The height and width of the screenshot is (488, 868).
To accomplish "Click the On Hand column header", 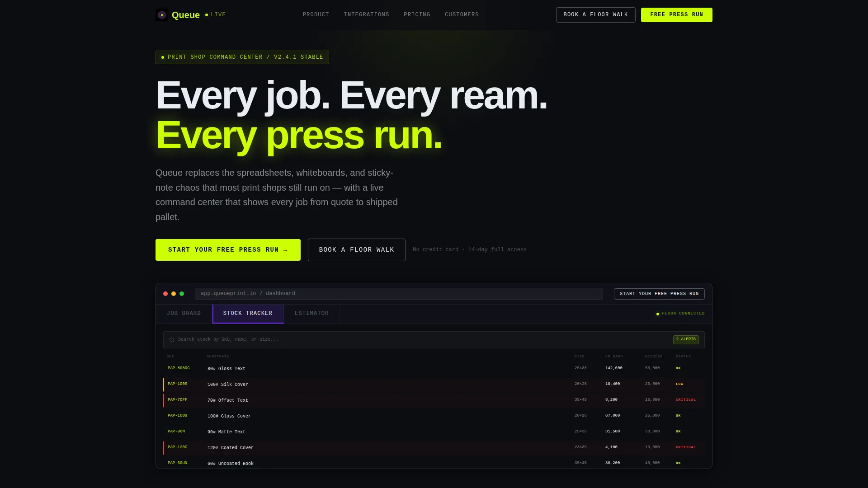I will 614,357.
